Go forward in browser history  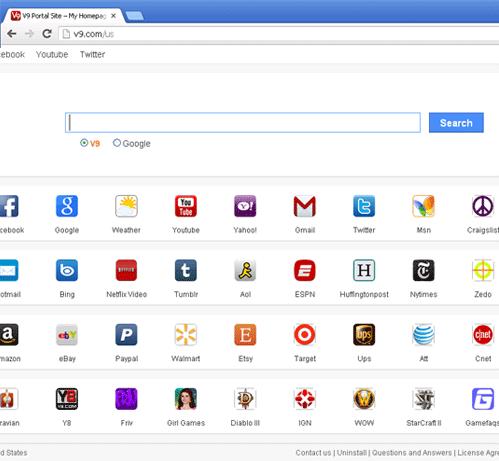[29, 34]
